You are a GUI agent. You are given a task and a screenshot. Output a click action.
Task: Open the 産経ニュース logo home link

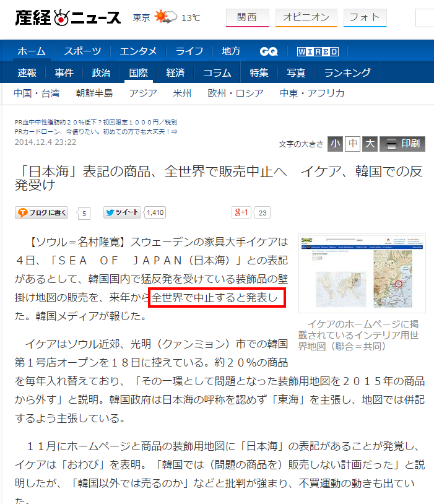68,18
